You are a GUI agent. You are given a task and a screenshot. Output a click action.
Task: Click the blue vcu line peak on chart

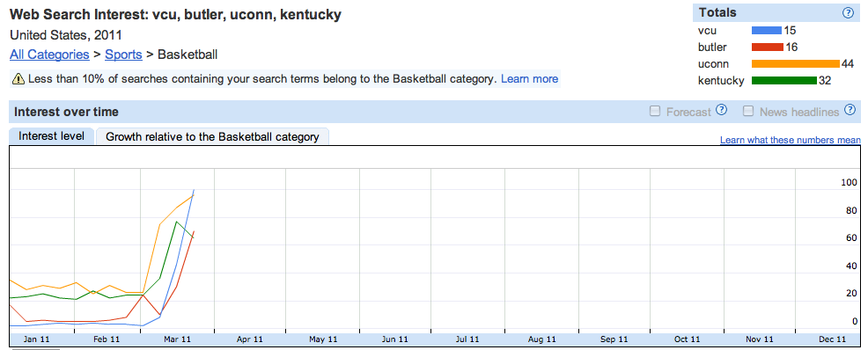[x=194, y=191]
